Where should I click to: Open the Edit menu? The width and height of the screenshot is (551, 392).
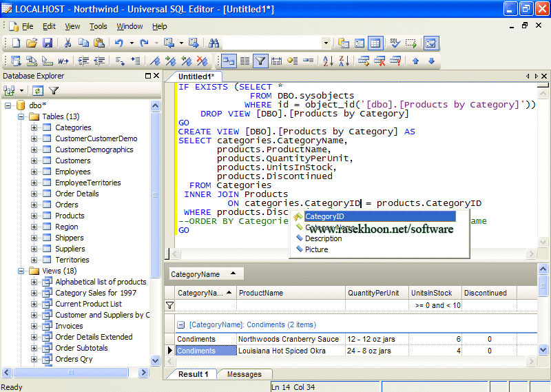click(49, 26)
